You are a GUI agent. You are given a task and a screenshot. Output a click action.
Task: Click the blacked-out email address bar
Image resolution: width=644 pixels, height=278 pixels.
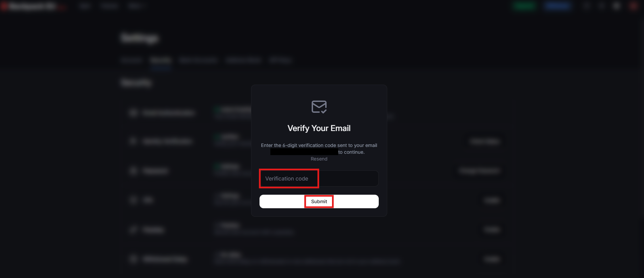304,152
